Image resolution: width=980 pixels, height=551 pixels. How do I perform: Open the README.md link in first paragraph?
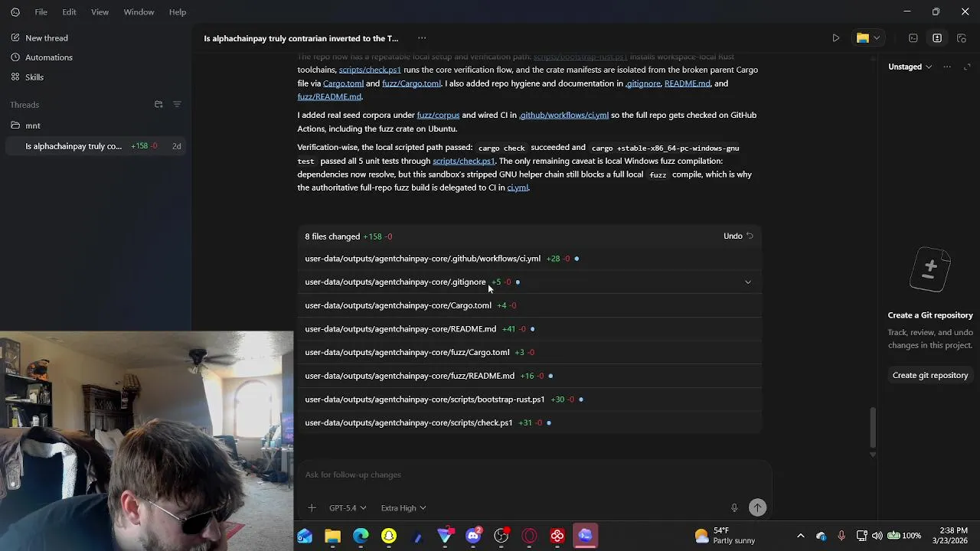(688, 83)
